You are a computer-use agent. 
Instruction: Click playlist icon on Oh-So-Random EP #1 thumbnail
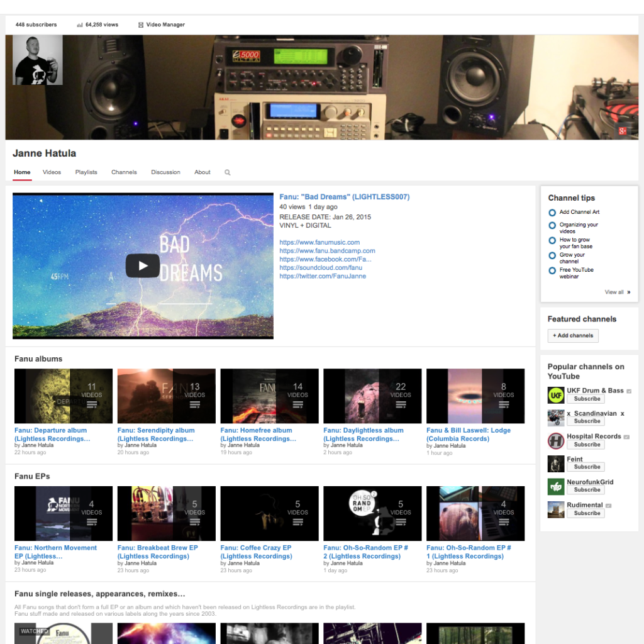(504, 522)
